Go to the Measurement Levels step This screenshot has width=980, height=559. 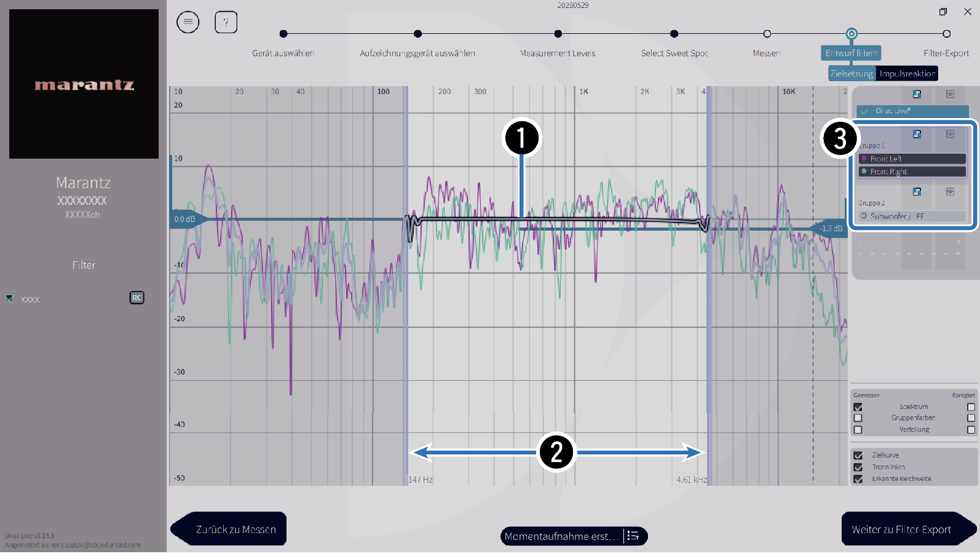pos(558,54)
